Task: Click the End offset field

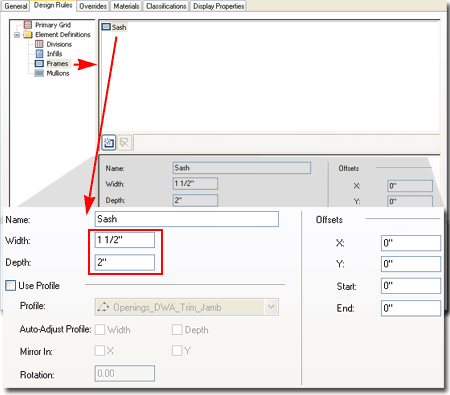Action: pos(411,308)
